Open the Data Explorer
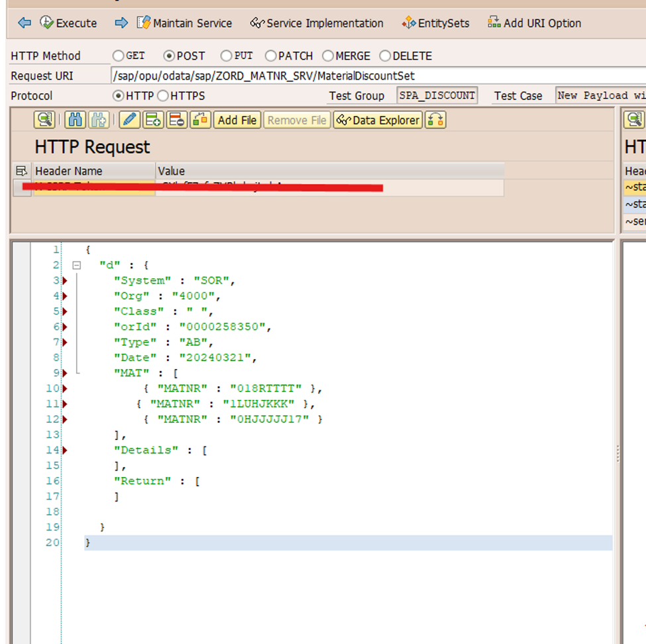Image resolution: width=646 pixels, height=644 pixels. pos(378,120)
